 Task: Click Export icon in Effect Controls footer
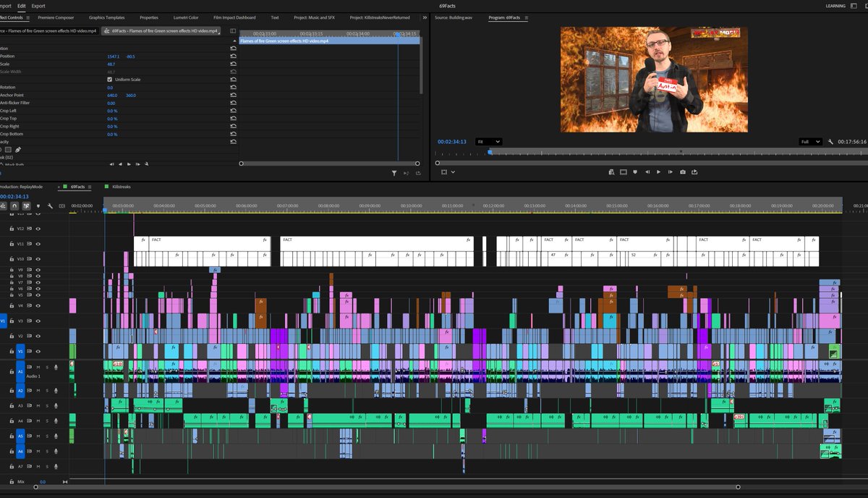coord(417,173)
